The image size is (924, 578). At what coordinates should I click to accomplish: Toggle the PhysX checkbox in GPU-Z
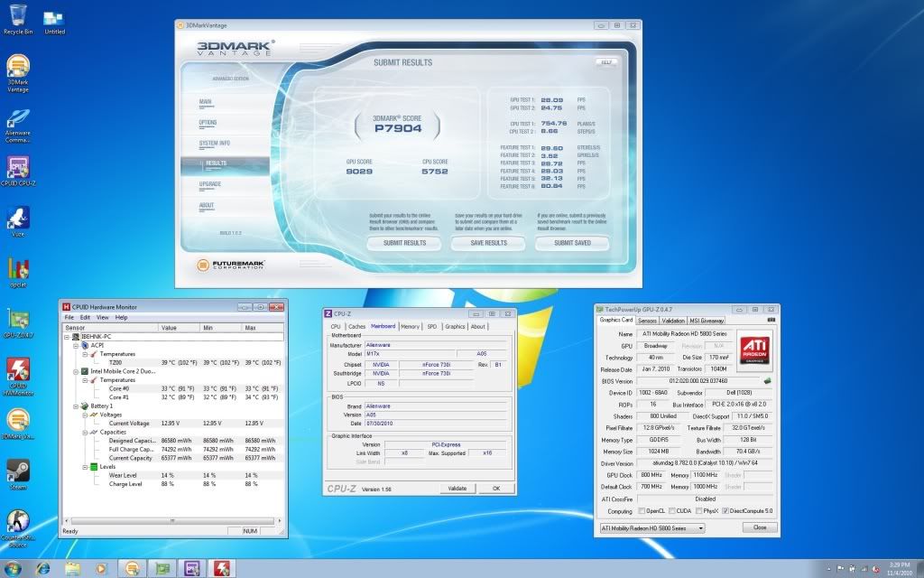[x=699, y=511]
